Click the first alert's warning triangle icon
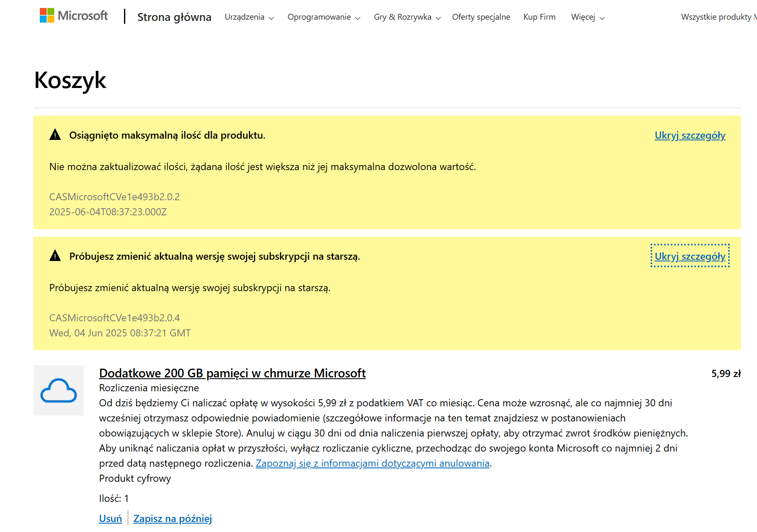The width and height of the screenshot is (757, 532). (x=55, y=135)
